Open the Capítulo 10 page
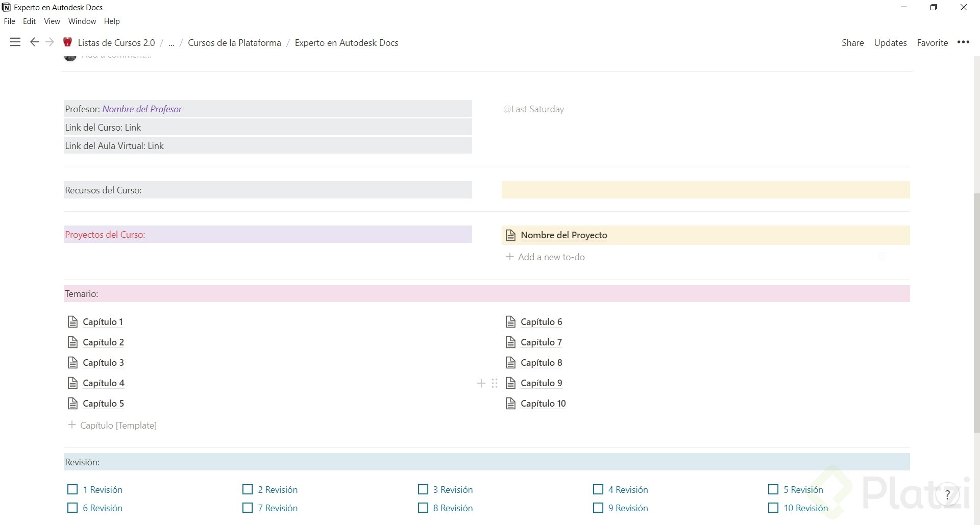Image resolution: width=980 pixels, height=525 pixels. coord(543,404)
